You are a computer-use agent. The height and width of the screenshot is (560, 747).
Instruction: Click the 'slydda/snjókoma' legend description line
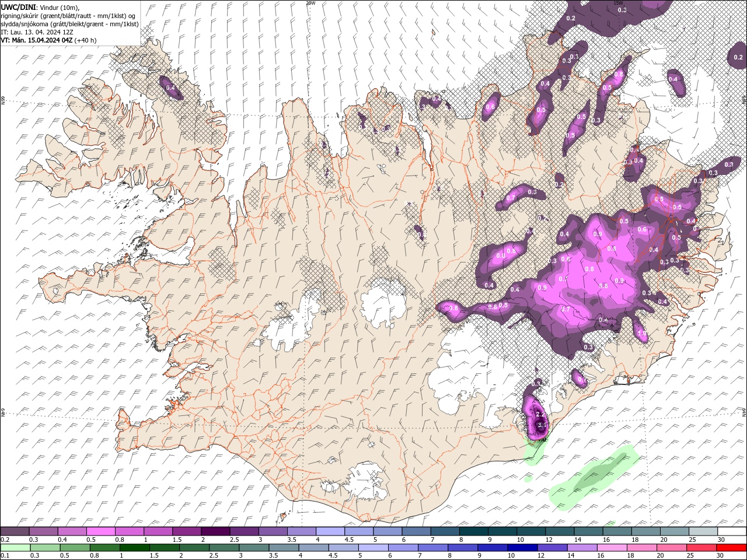[x=69, y=24]
